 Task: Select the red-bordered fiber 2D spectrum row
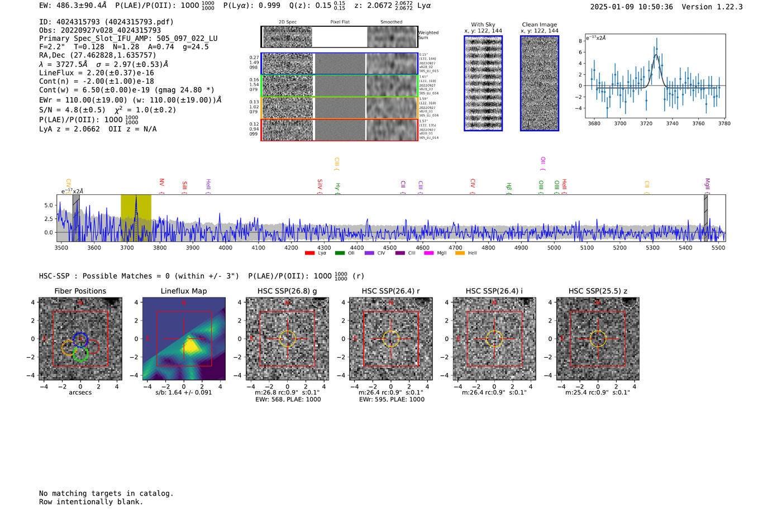(x=339, y=130)
